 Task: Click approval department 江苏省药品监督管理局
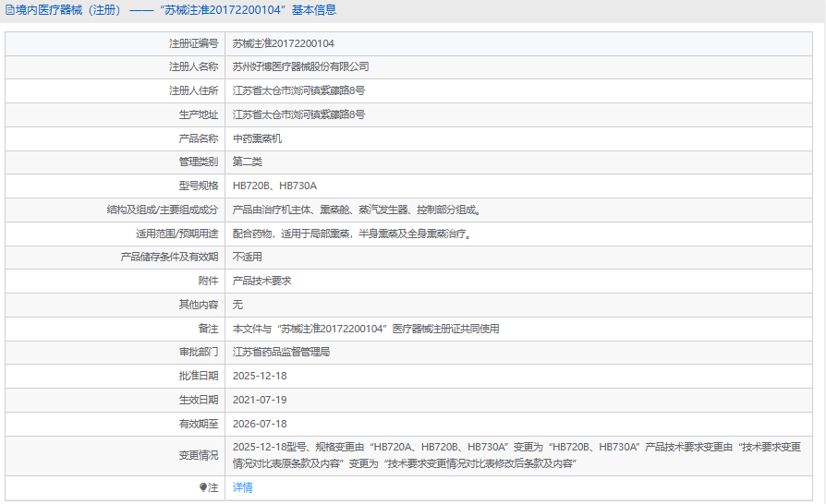tap(281, 352)
